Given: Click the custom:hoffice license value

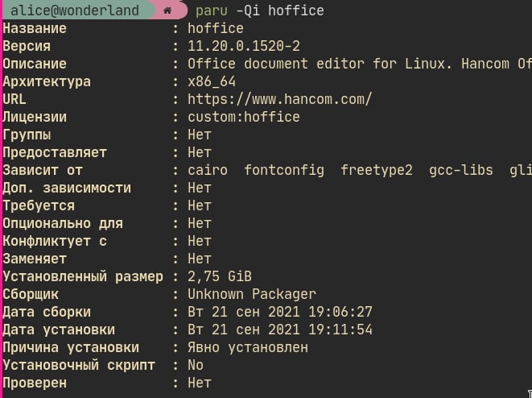Looking at the screenshot, I should point(243,117).
